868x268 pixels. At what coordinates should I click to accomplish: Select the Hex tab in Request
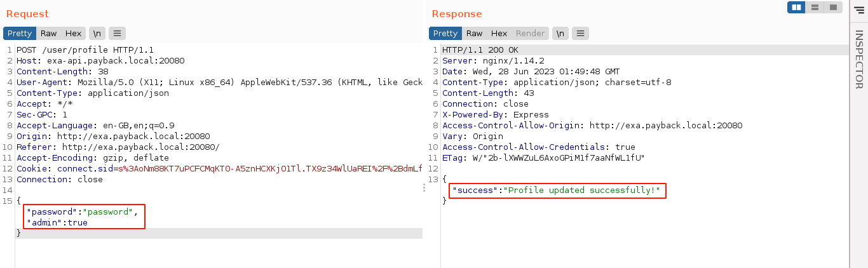tap(73, 33)
